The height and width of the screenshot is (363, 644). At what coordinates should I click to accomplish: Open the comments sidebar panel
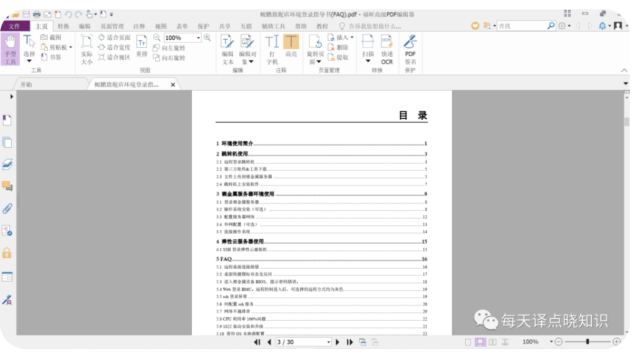[x=7, y=186]
